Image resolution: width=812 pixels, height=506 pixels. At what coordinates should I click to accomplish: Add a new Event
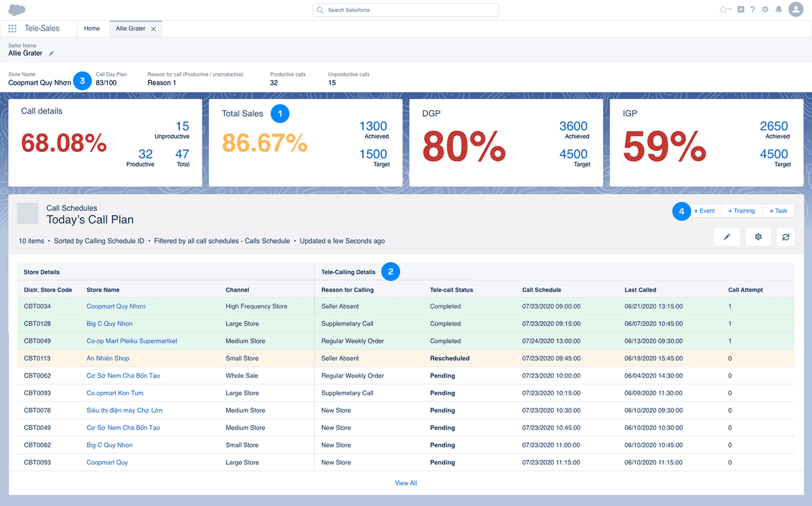point(704,211)
